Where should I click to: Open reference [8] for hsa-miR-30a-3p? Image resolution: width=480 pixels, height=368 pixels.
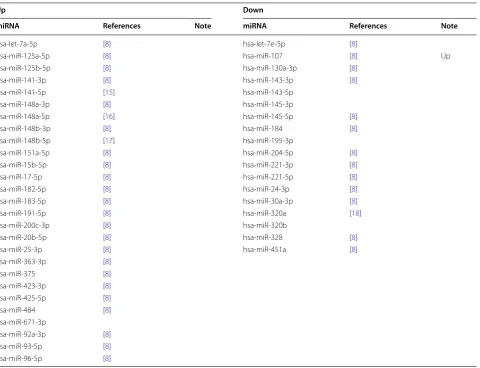click(353, 201)
